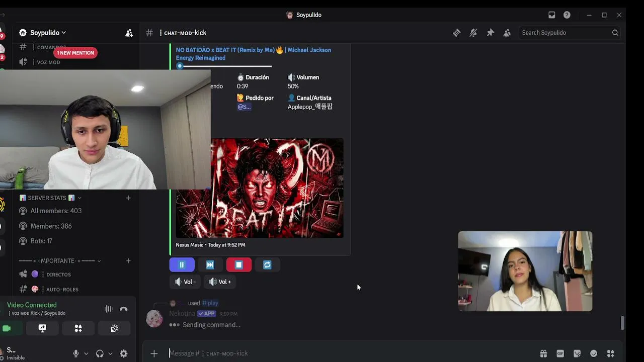Open Nekotina bot profile avatar

coord(154,319)
